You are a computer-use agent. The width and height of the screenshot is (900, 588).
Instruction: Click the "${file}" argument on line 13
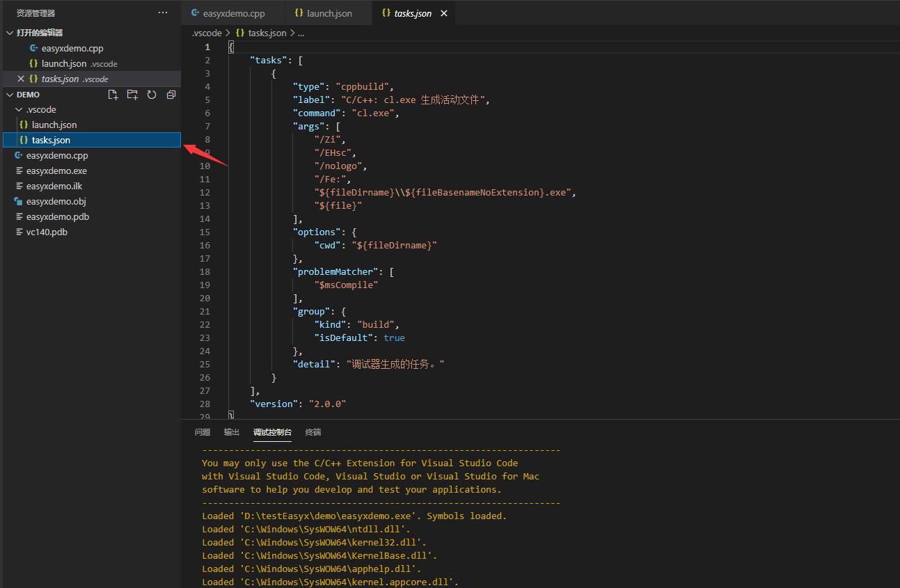pyautogui.click(x=338, y=205)
